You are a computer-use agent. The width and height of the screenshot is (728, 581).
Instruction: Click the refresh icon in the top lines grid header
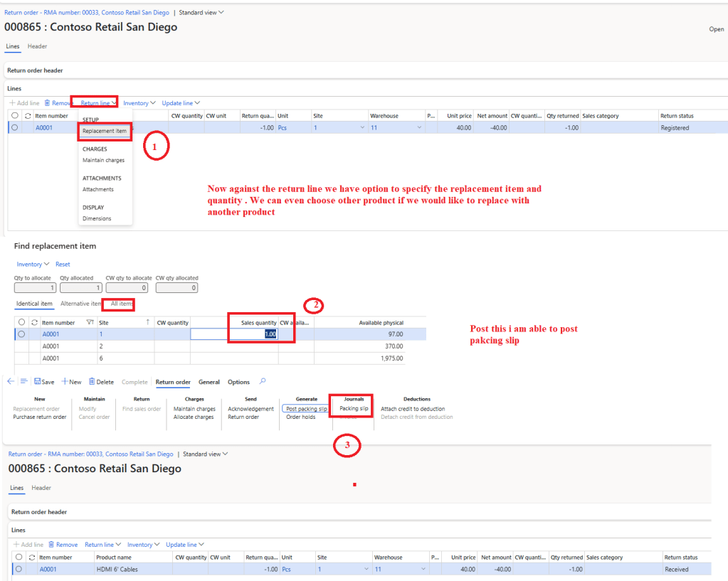point(28,116)
